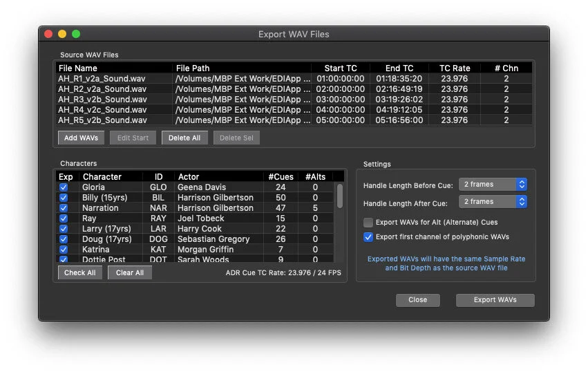Click the Add WAVs button
This screenshot has height=372, width=588.
81,138
